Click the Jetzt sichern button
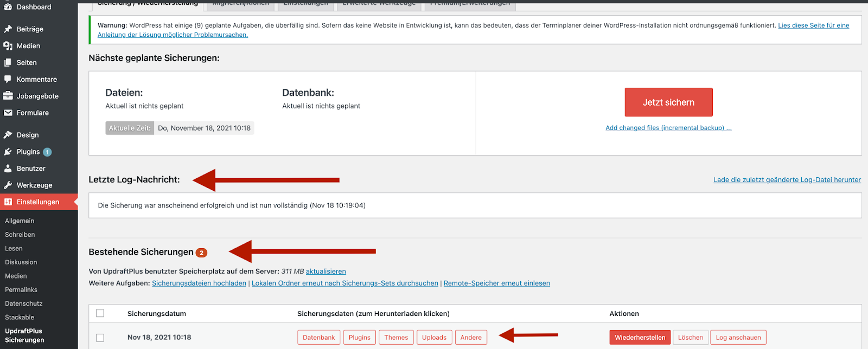 [x=668, y=102]
